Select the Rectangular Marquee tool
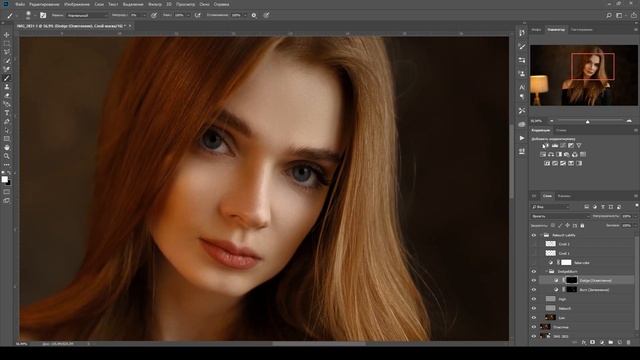This screenshot has height=360, width=640. (7, 44)
